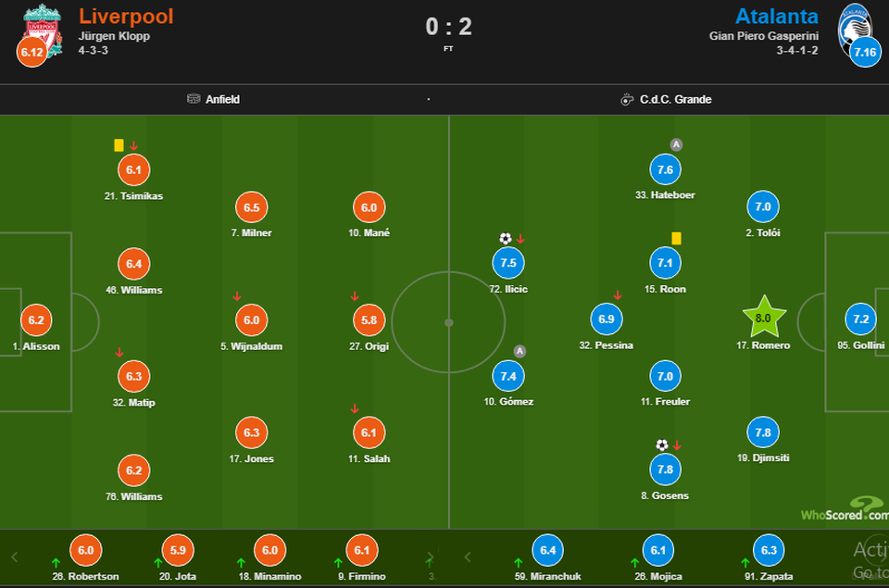
Task: Click the goal ball icon above Ilicic
Action: [x=506, y=239]
